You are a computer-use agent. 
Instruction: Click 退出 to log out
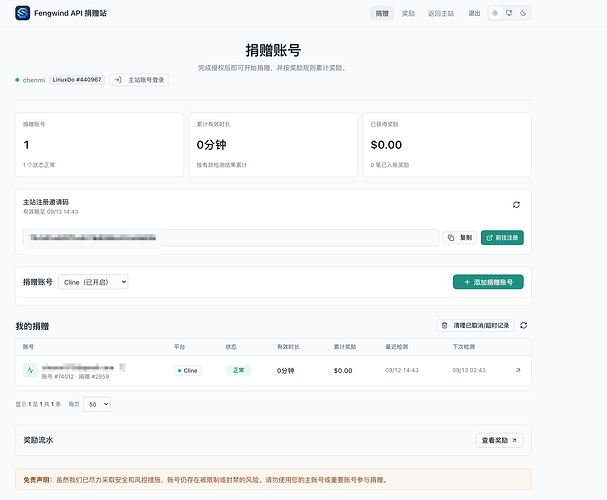(474, 13)
